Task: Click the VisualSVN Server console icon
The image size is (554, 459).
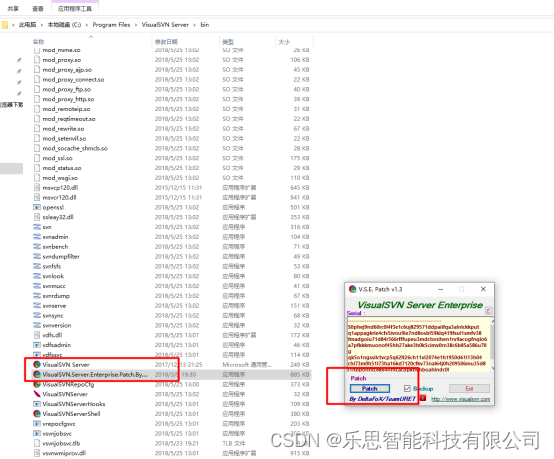Action: click(37, 364)
